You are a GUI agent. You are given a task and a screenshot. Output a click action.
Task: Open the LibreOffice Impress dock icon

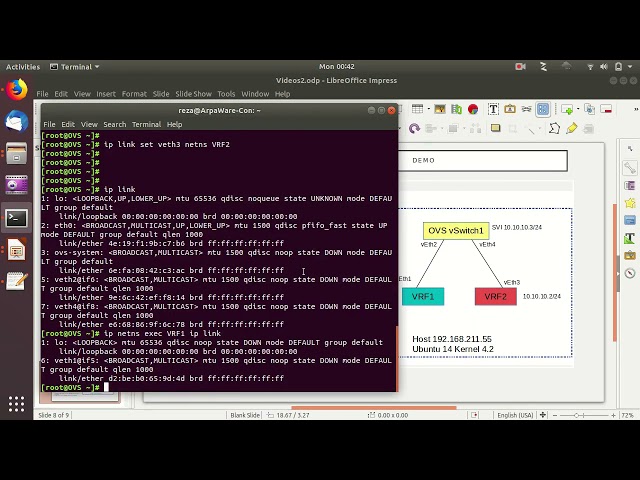tap(16, 250)
